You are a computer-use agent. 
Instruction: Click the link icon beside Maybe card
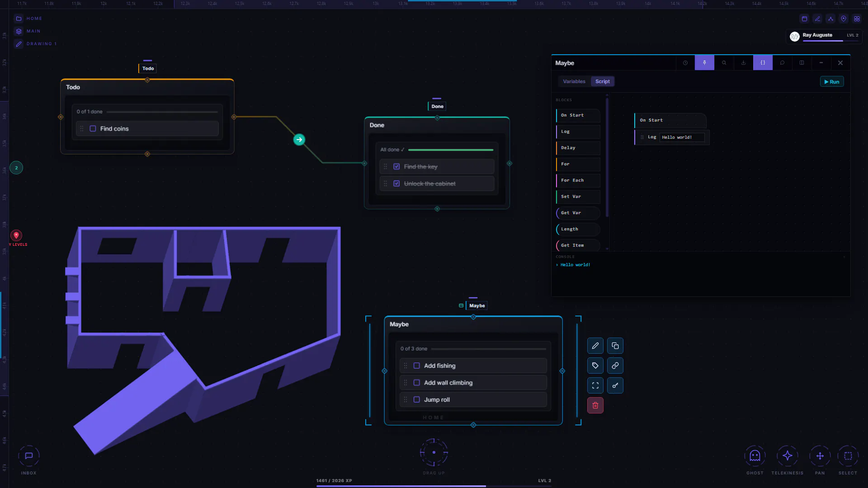click(x=615, y=366)
